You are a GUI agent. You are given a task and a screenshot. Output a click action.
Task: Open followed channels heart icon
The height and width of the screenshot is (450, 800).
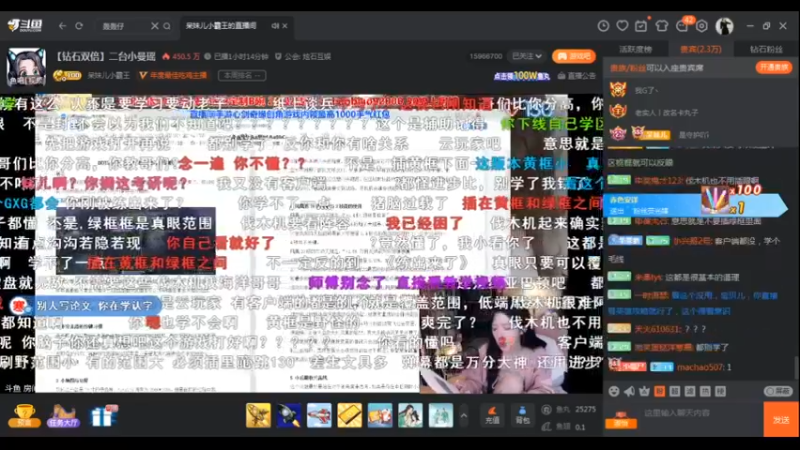point(622,26)
